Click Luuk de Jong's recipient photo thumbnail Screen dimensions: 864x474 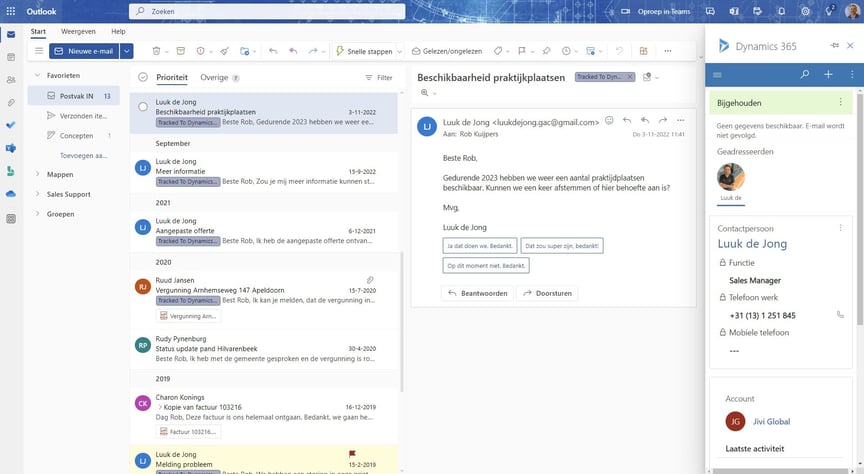pyautogui.click(x=731, y=177)
